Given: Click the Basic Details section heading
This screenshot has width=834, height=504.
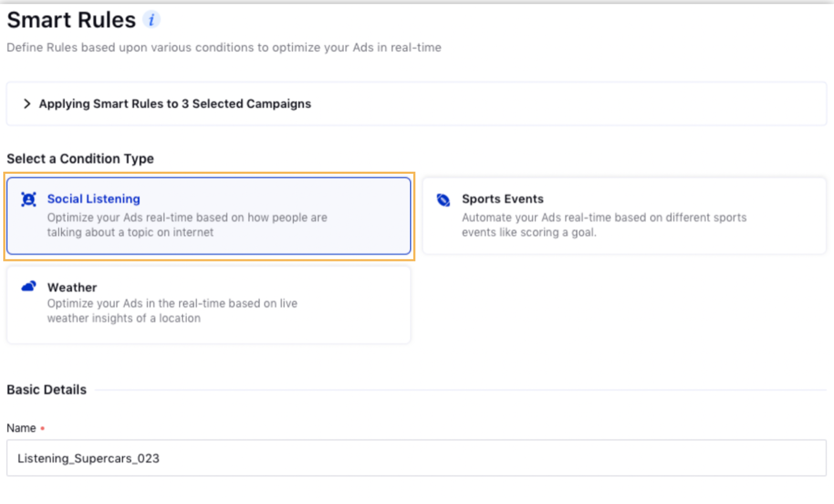Looking at the screenshot, I should [x=47, y=390].
